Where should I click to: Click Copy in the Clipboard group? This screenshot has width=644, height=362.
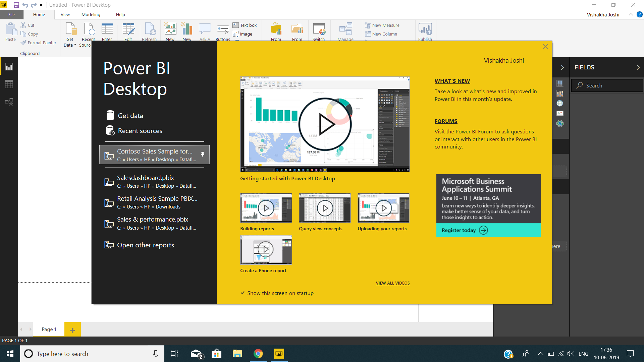[29, 34]
